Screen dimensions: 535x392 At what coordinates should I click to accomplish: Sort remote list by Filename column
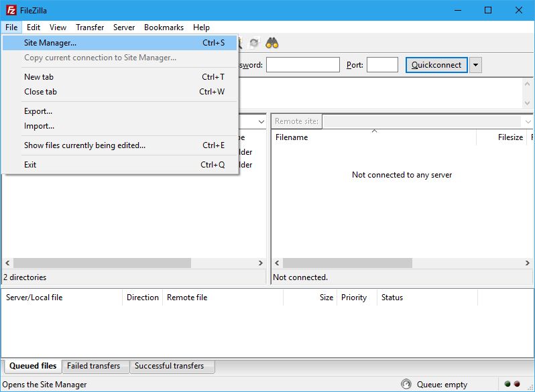point(373,137)
